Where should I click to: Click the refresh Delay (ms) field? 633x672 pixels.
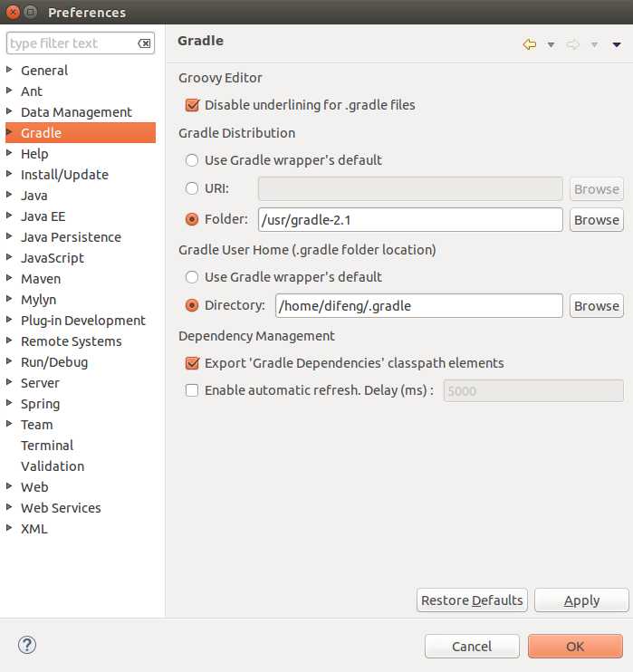533,391
